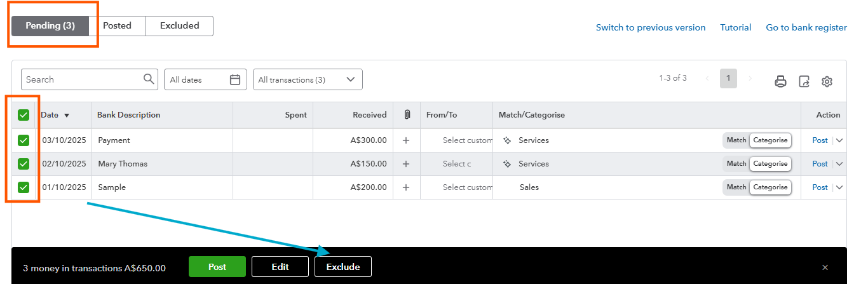Click the print icon above the table
Image resolution: width=868 pixels, height=284 pixels.
pyautogui.click(x=780, y=81)
